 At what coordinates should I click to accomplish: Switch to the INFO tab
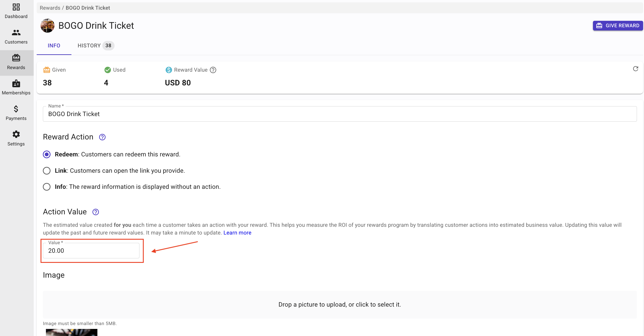coord(54,45)
